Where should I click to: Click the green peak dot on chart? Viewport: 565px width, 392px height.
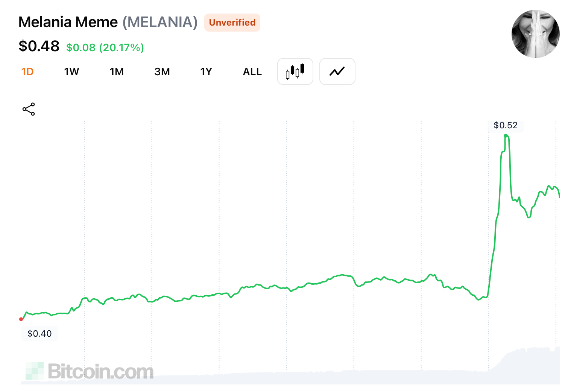506,135
